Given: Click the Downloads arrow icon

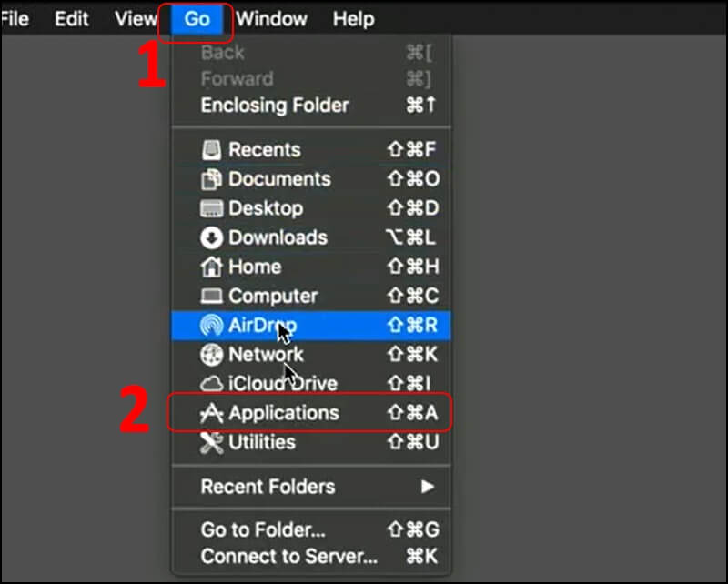Looking at the screenshot, I should (211, 237).
